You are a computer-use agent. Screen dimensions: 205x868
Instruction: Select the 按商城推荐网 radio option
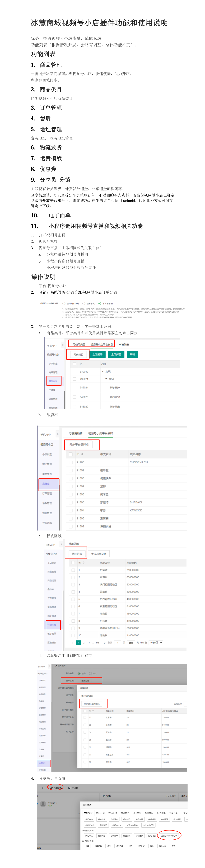pyautogui.click(x=64, y=303)
